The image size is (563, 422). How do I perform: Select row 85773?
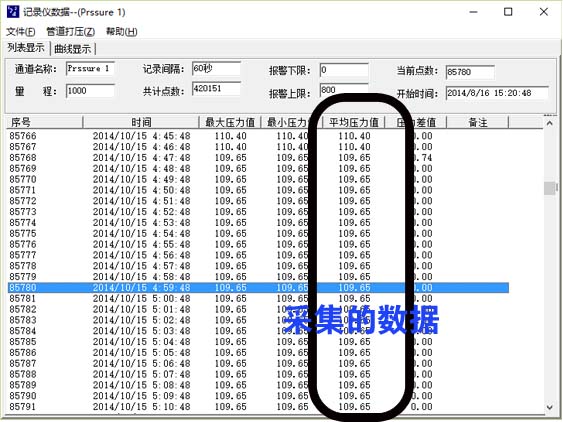point(258,212)
